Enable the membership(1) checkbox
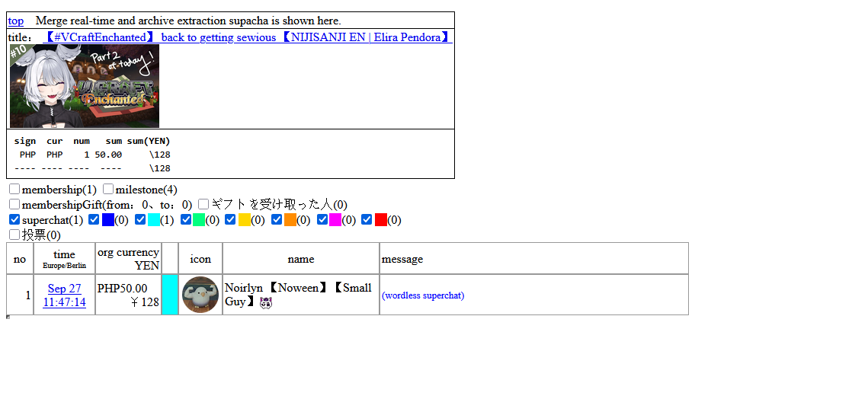This screenshot has width=868, height=399. pos(14,190)
